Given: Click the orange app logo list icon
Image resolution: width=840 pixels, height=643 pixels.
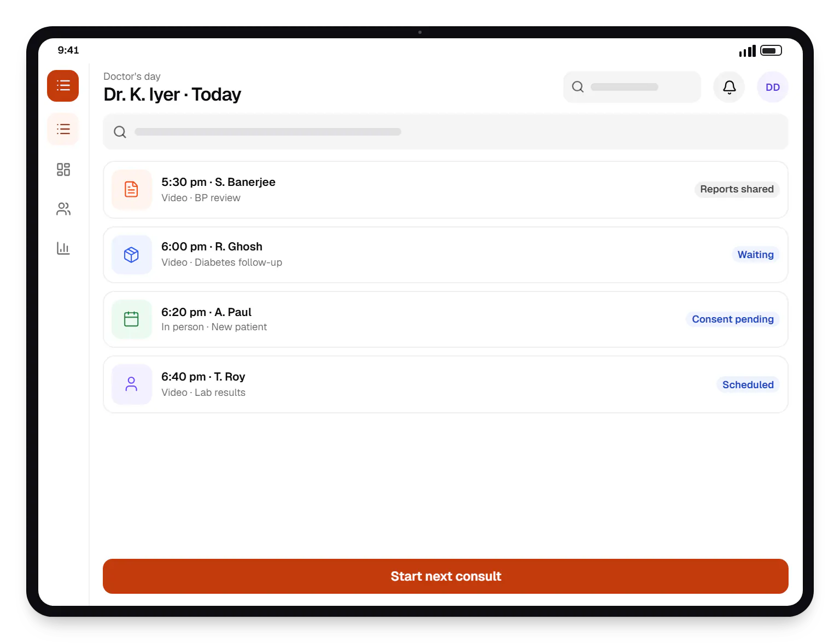Looking at the screenshot, I should point(63,86).
